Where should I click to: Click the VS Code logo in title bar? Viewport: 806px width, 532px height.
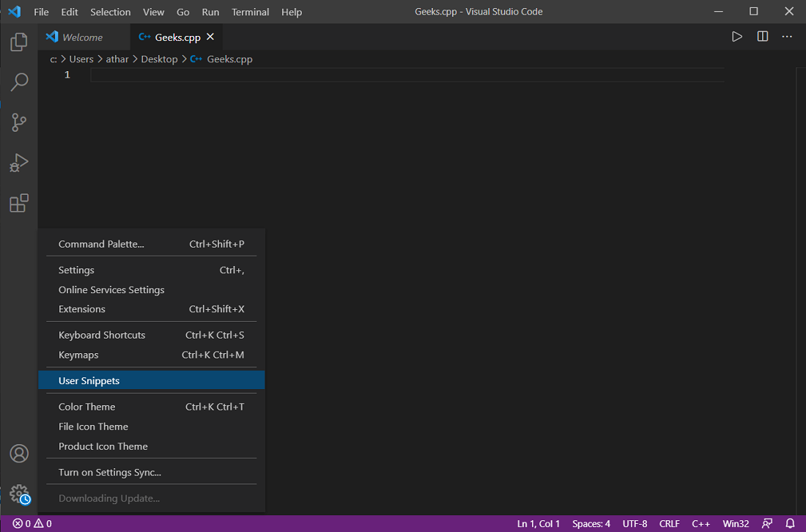click(x=15, y=11)
